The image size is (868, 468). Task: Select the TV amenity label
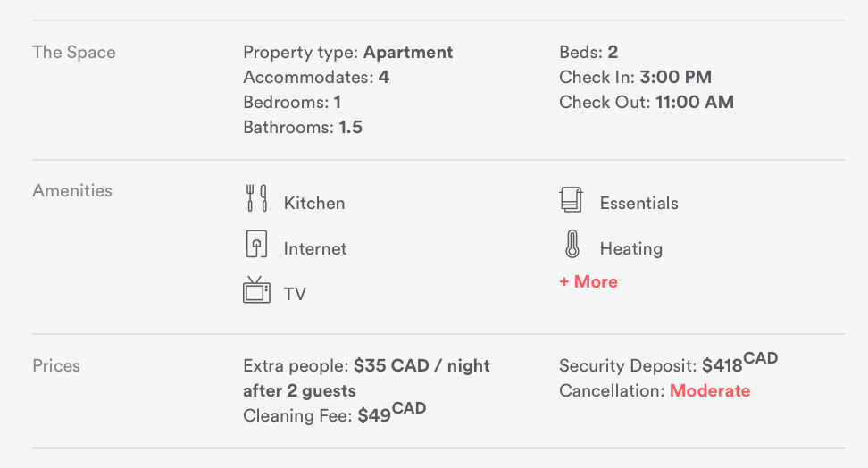click(x=295, y=294)
